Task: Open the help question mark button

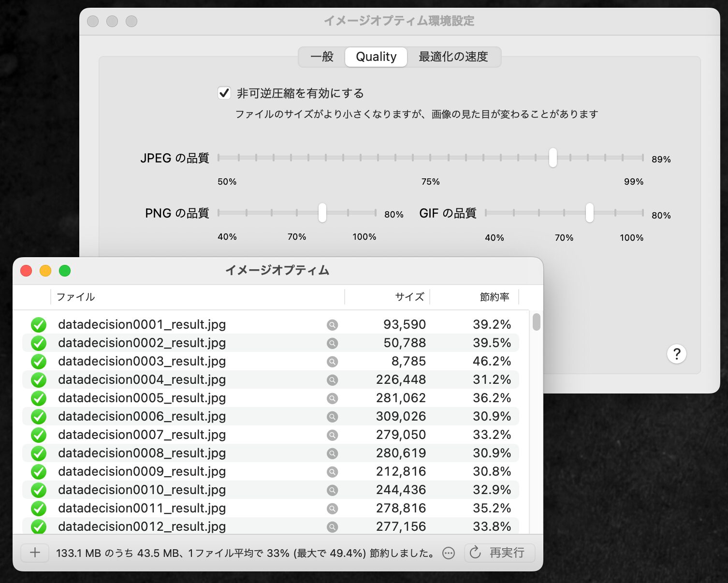Action: 676,354
